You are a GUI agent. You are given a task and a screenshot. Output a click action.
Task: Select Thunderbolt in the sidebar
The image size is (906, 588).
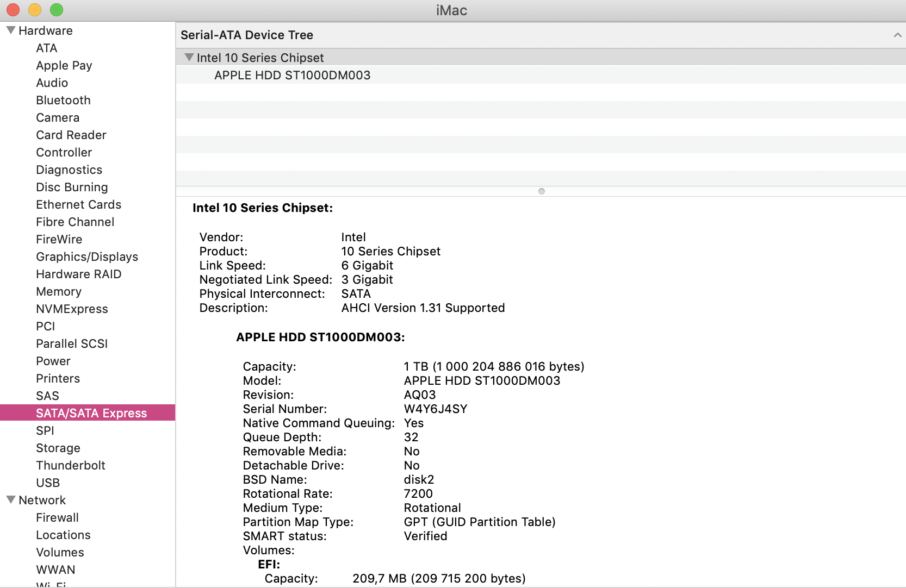tap(71, 465)
